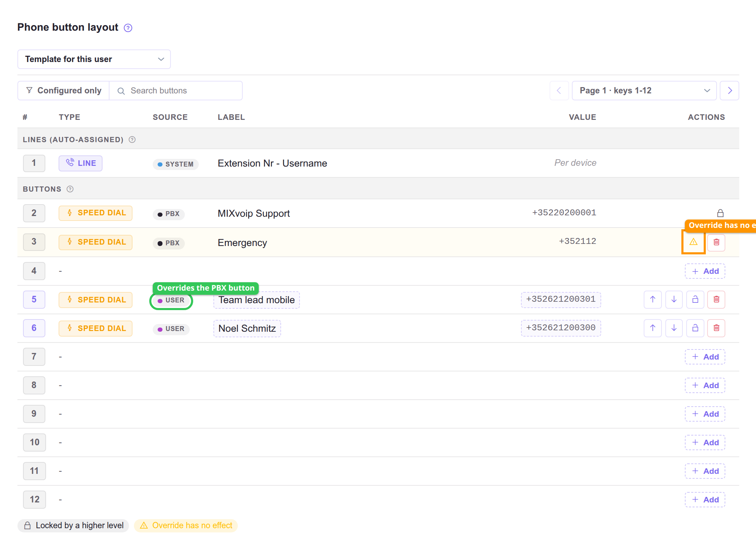Lock the Team lead mobile button
The image size is (756, 554).
695,299
